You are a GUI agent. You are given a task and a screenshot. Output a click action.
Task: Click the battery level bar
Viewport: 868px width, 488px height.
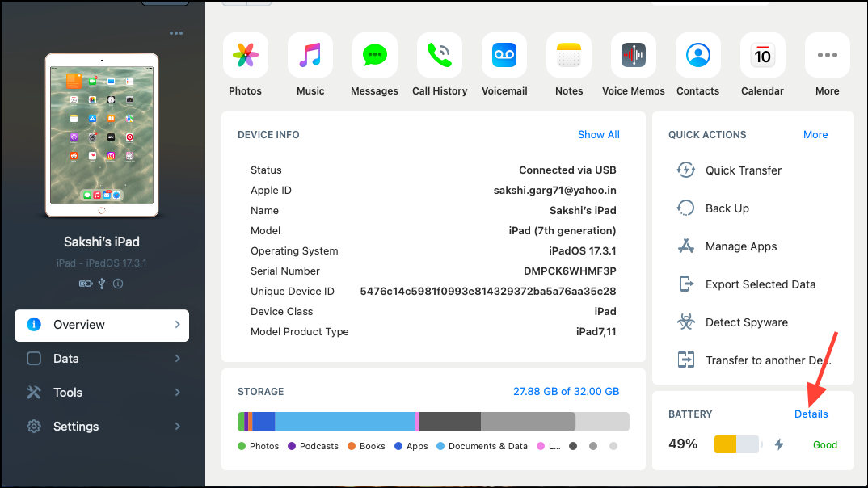(x=737, y=444)
